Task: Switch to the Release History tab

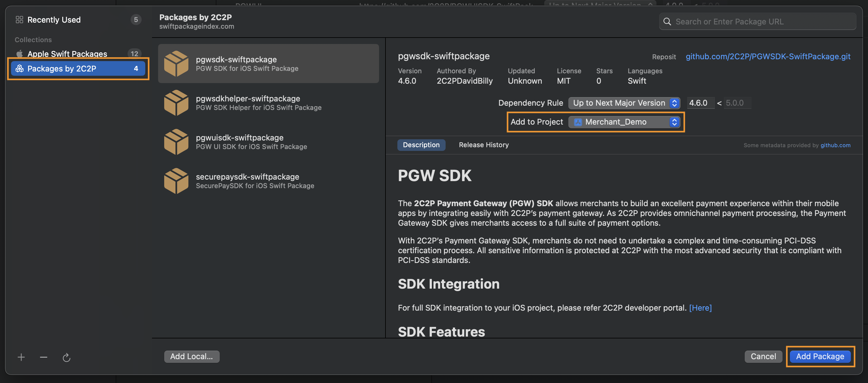Action: tap(483, 145)
